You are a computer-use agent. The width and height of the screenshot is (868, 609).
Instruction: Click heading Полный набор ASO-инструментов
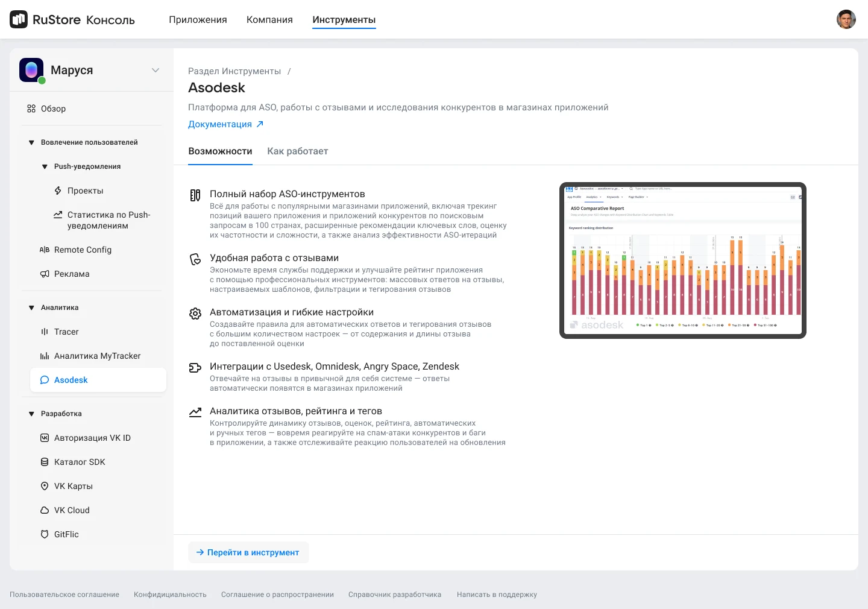[288, 194]
